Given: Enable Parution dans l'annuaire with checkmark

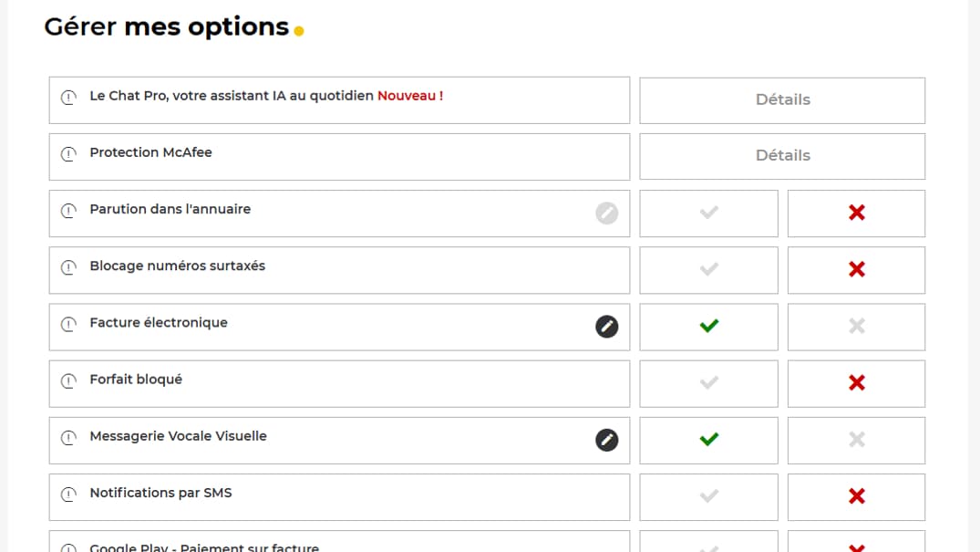Looking at the screenshot, I should pos(708,214).
